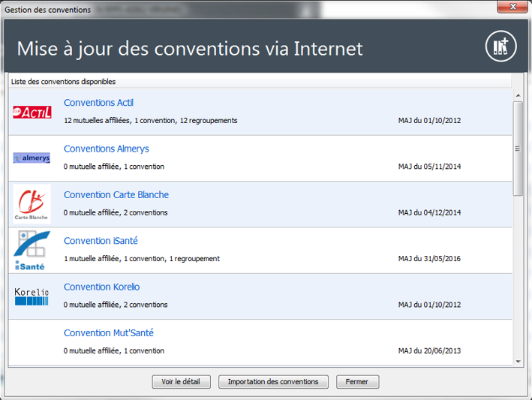Select Convention Carte Blanche title

116,195
